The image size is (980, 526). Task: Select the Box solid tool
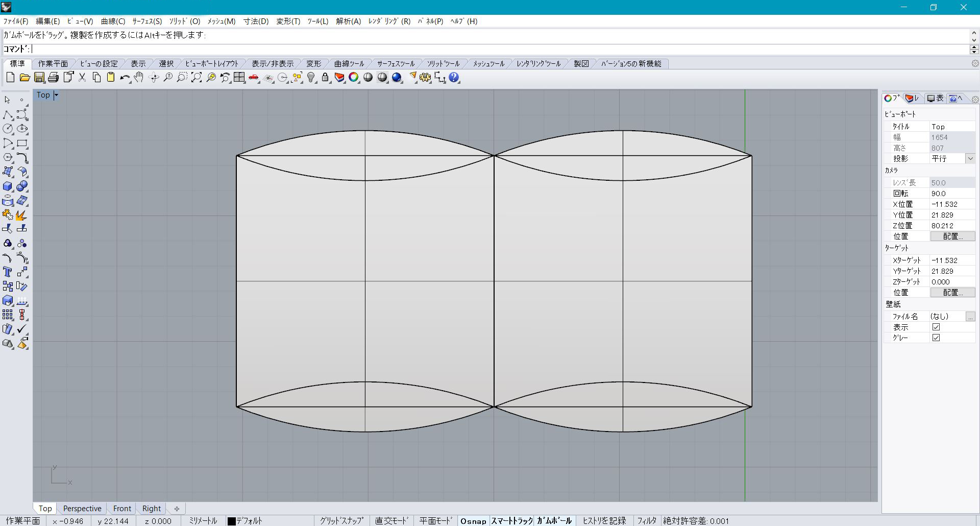8,186
